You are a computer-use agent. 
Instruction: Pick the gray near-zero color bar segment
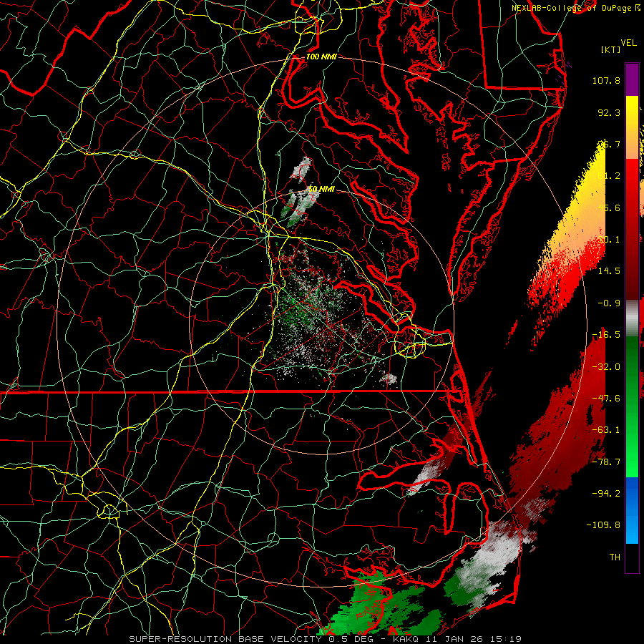[x=632, y=318]
